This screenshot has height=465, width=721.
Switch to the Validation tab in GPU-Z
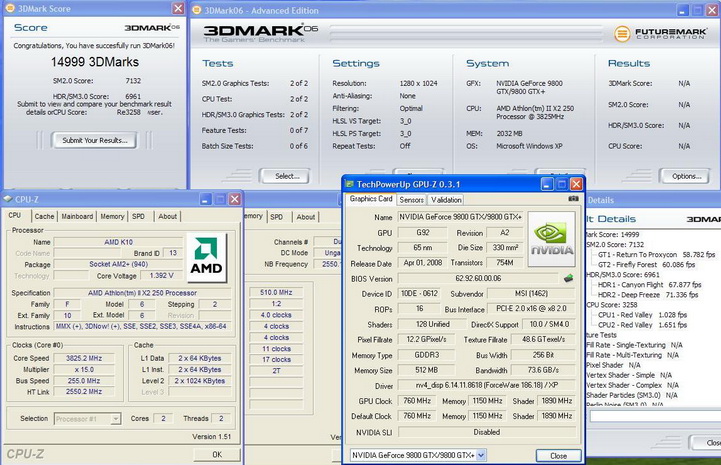coord(446,200)
